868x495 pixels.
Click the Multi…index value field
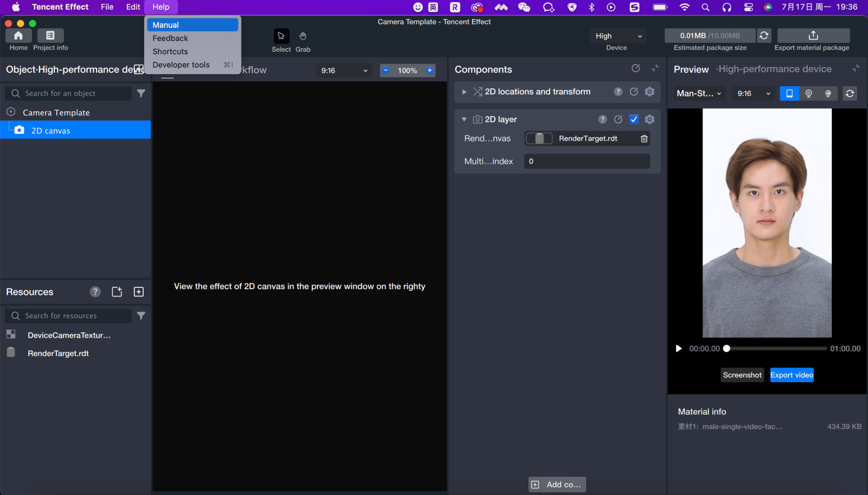(x=587, y=162)
